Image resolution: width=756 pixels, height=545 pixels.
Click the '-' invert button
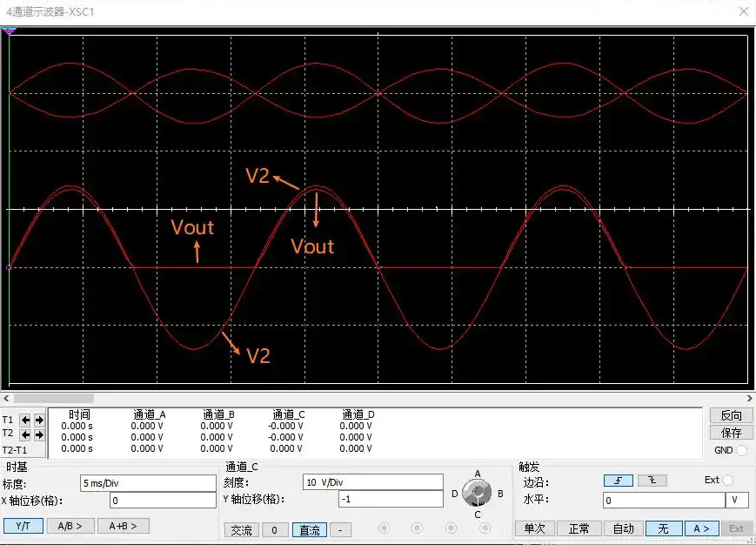pyautogui.click(x=340, y=530)
